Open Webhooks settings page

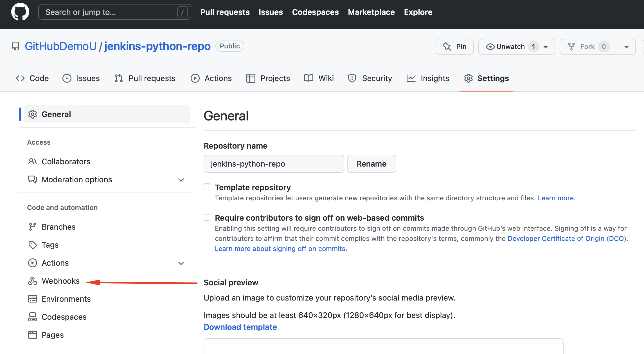(61, 281)
